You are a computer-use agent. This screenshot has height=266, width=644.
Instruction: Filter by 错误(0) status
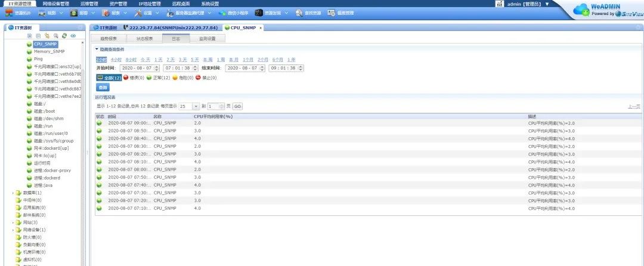134,78
